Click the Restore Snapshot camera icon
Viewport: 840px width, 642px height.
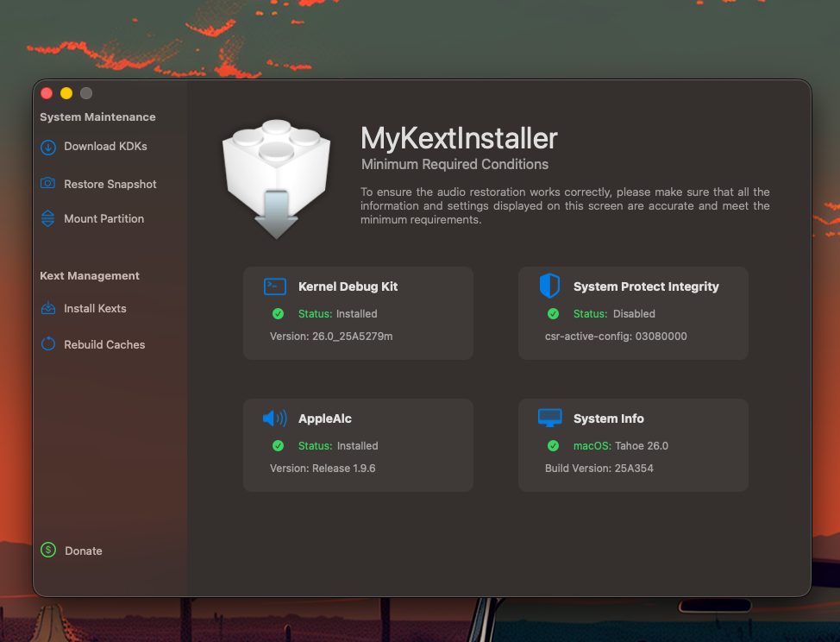coord(47,183)
